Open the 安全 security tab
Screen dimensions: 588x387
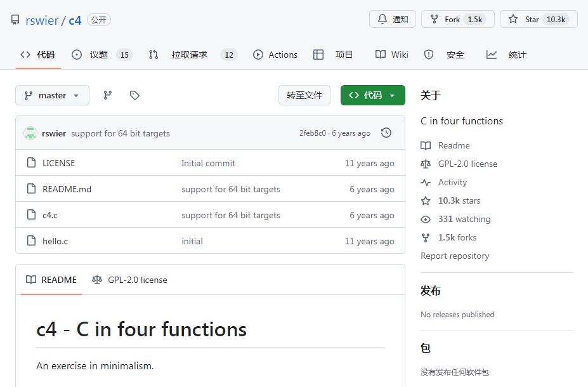[x=444, y=55]
